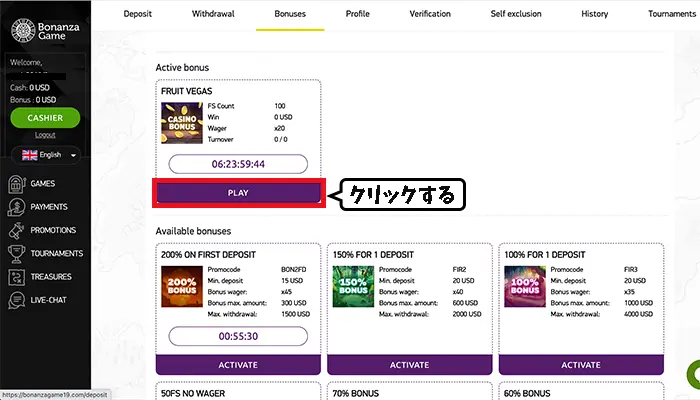Click the Logout link
The width and height of the screenshot is (700, 400).
point(45,134)
